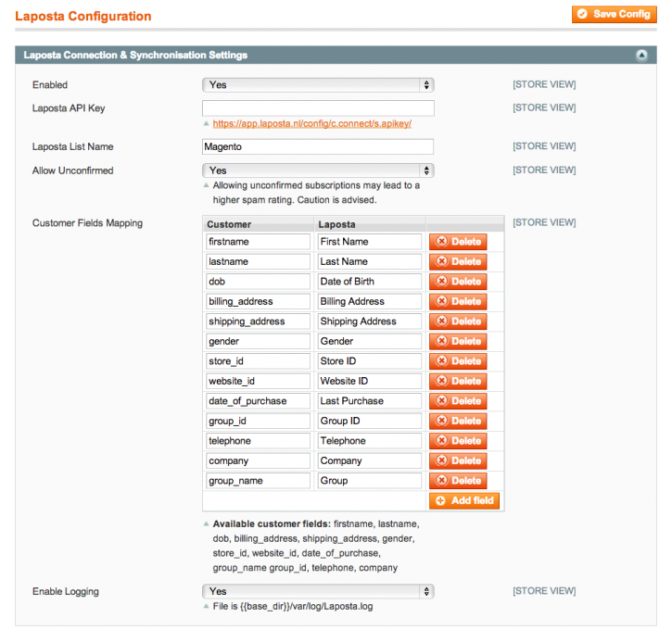Open the Allow Unconfirmed dropdown

[x=318, y=170]
